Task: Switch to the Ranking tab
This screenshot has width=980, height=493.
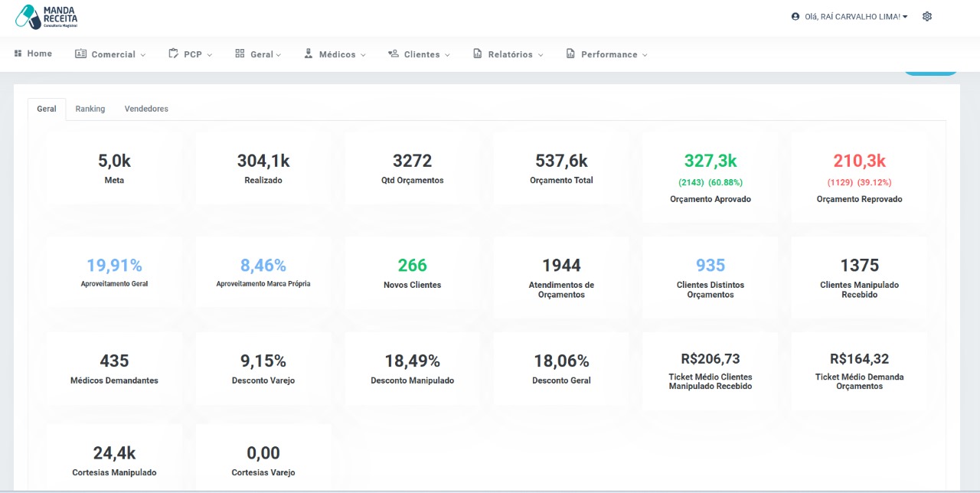Action: [90, 109]
